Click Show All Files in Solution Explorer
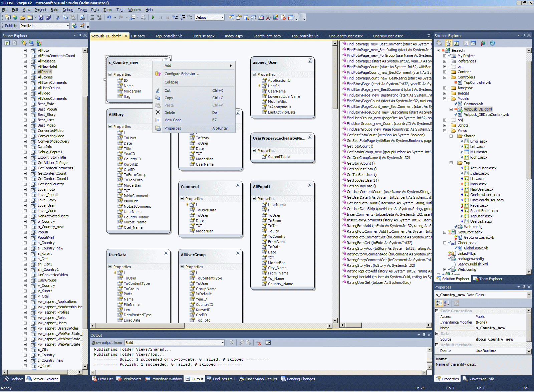 pos(449,43)
